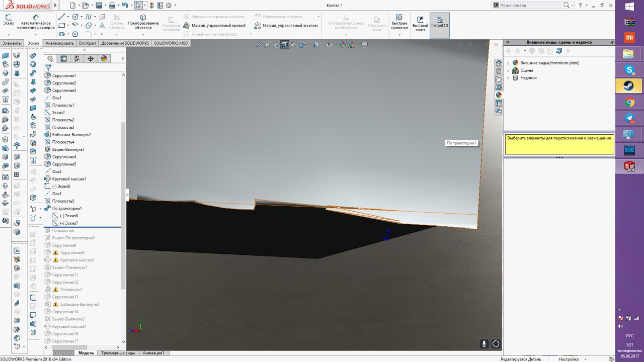
Task: Open dropdown arrow next to New document
Action: [x=78, y=6]
